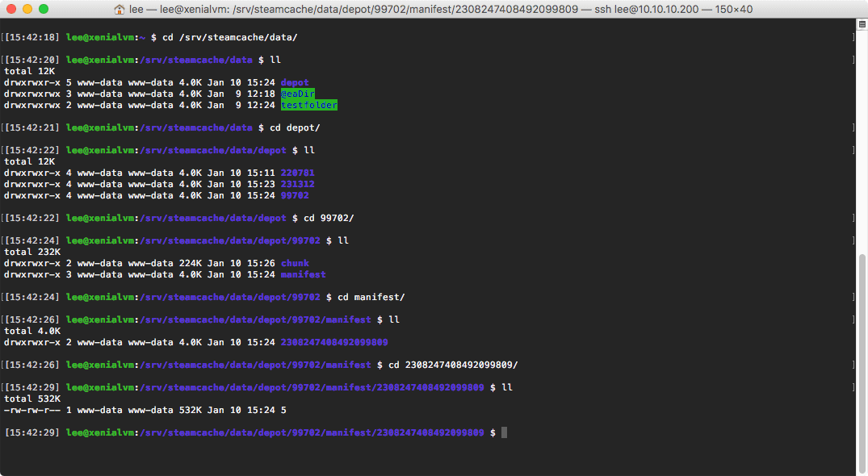Minimize the window using yellow button
The height and width of the screenshot is (476, 868).
pyautogui.click(x=27, y=10)
